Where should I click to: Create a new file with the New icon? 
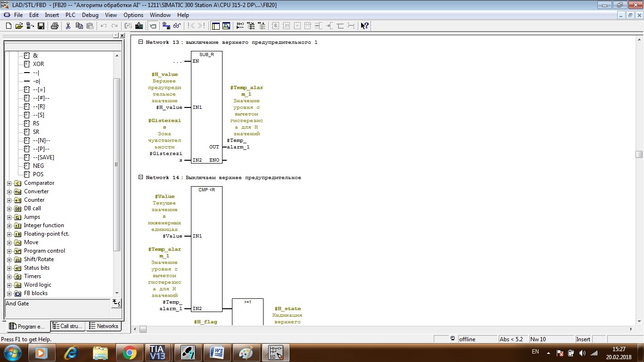[8, 26]
